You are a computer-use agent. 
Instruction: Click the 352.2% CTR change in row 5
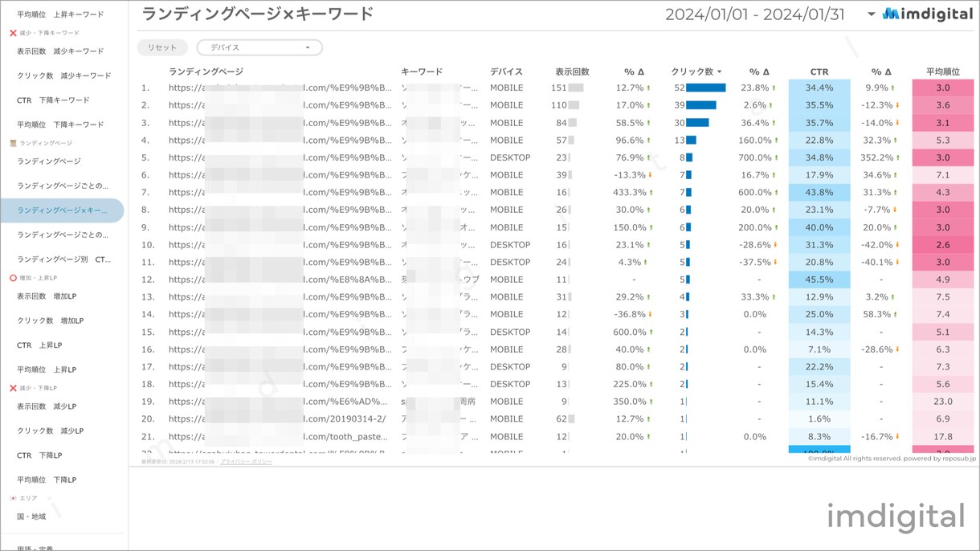880,157
